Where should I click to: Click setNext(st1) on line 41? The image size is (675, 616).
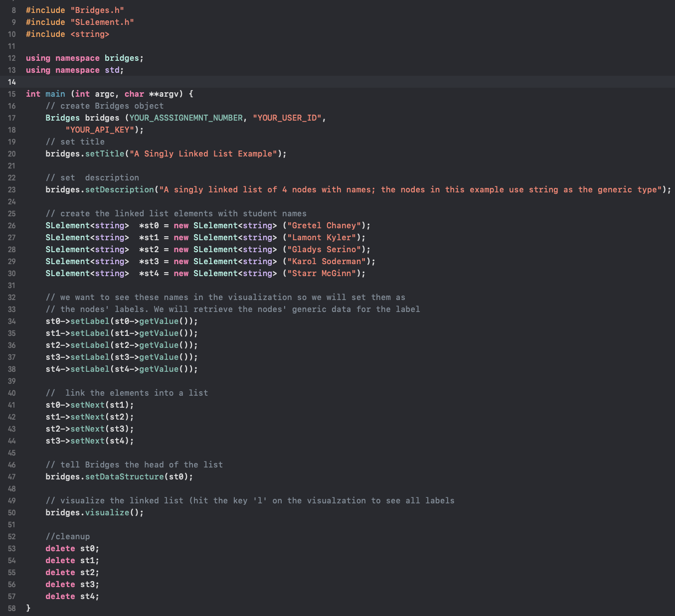(x=100, y=405)
